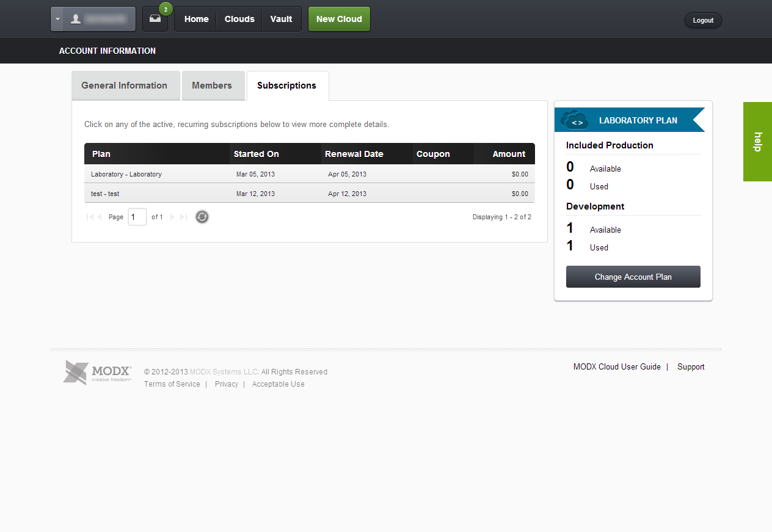Click the page number input field

[x=137, y=217]
